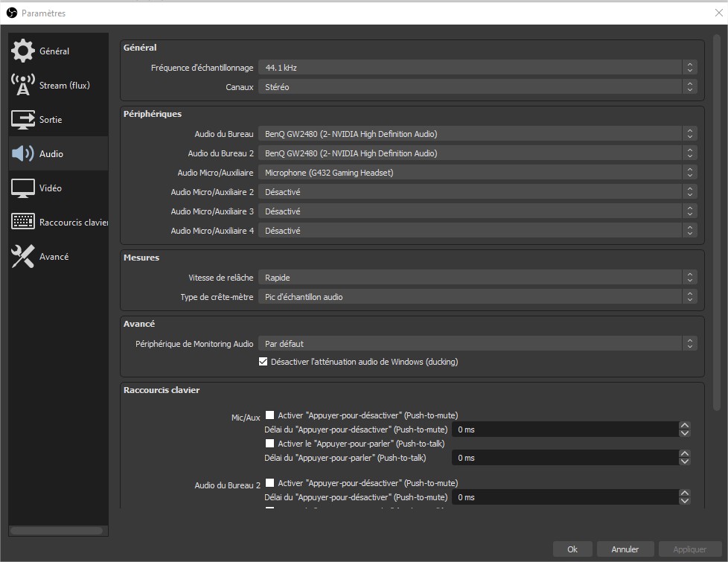
Task: Click the Appliquer button
Action: 689,549
